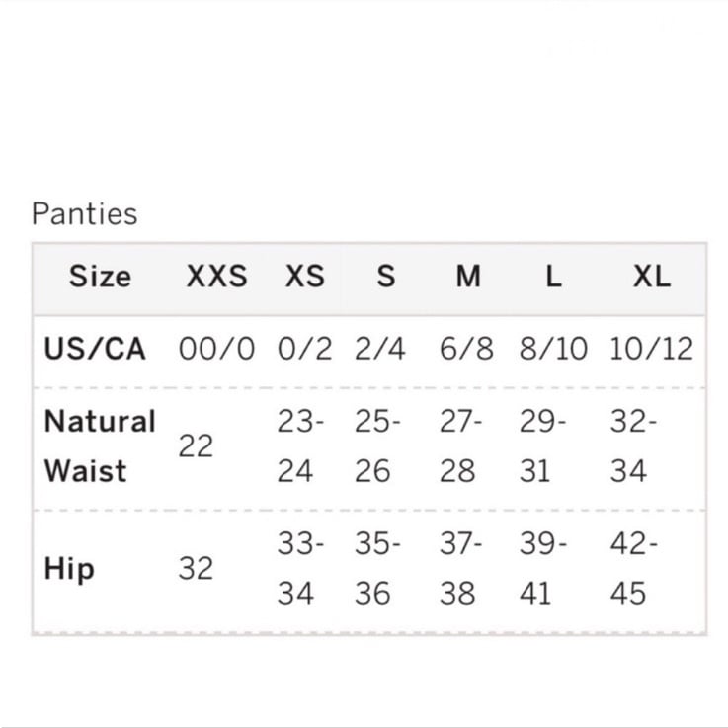Click the Panties table title
Image resolution: width=728 pixels, height=728 pixels.
click(85, 214)
